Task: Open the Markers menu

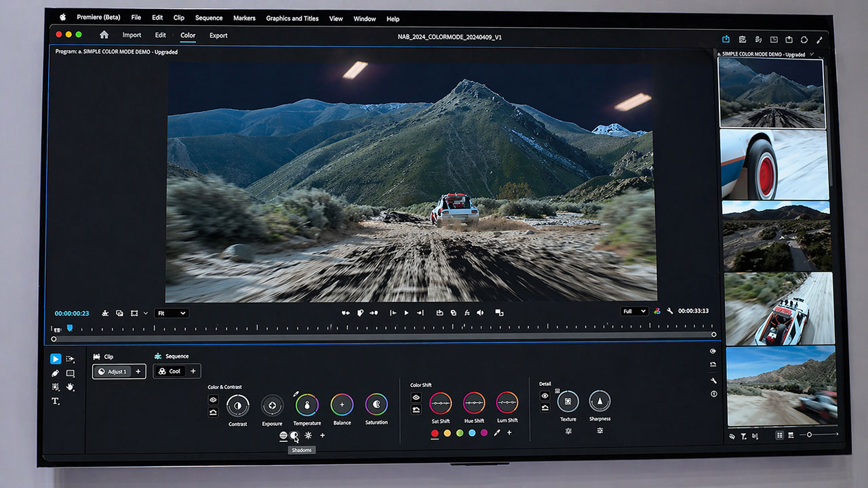Action: point(244,18)
